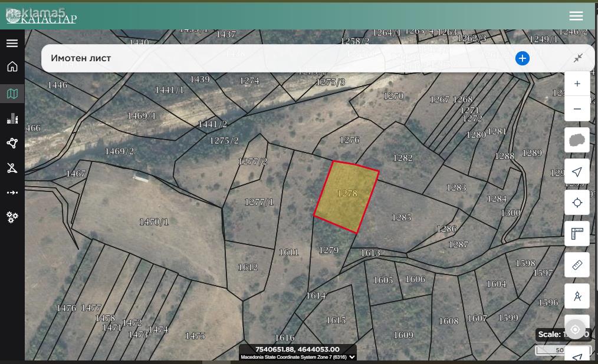Expand the coordinate system dropdown chevron
Image resolution: width=598 pixels, height=364 pixels.
coord(352,357)
